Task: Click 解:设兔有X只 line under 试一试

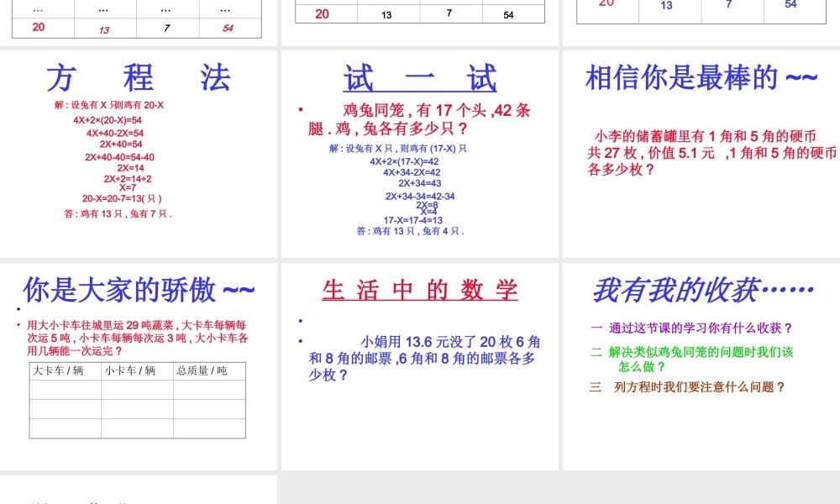Action: click(x=398, y=149)
